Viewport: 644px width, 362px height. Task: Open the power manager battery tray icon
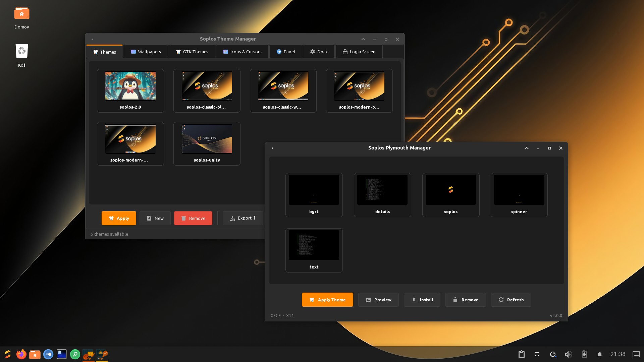pos(584,354)
